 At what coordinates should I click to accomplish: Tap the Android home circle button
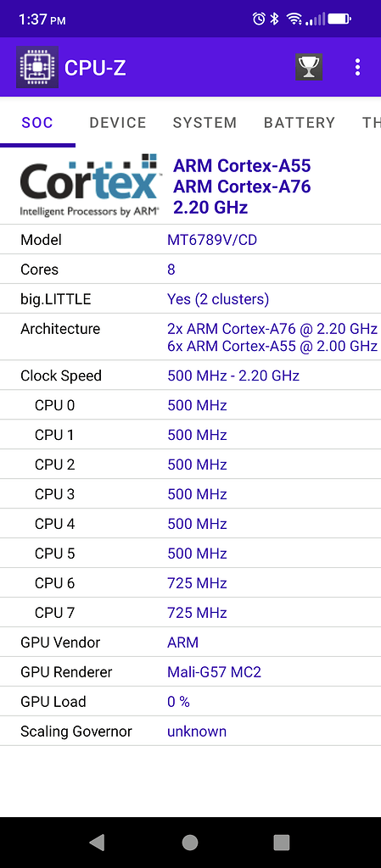pos(190,842)
